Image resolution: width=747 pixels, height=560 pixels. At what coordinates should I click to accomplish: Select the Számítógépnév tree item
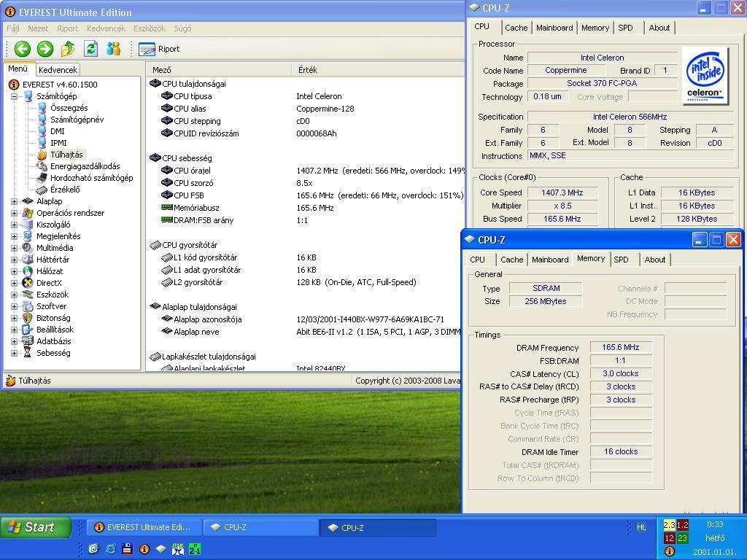click(x=77, y=120)
